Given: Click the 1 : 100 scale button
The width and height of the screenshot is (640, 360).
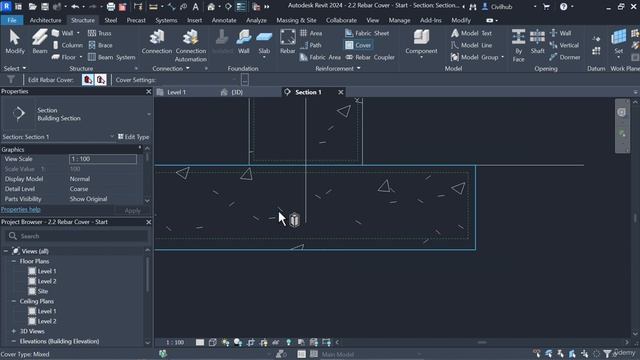Looking at the screenshot, I should [x=175, y=342].
